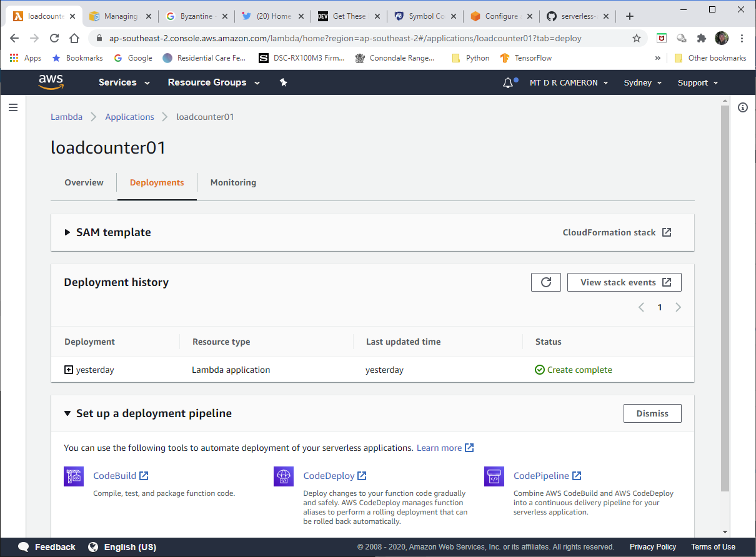Click the pin shortcut icon in AWS navbar
This screenshot has height=557, width=756.
tap(283, 82)
